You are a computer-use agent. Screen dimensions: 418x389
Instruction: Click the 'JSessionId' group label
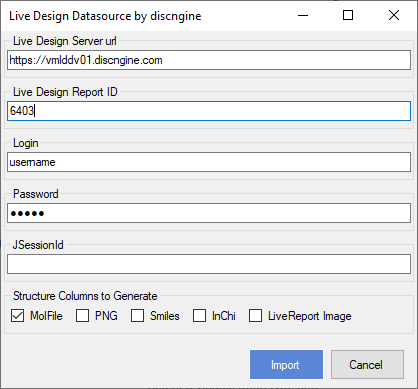tap(38, 245)
